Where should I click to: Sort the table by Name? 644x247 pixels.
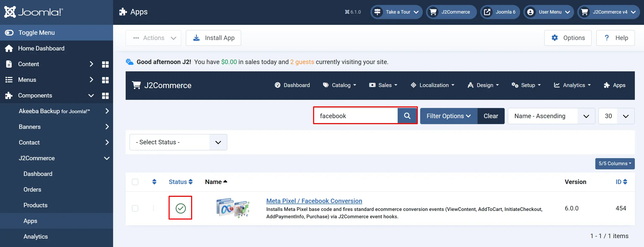point(216,182)
